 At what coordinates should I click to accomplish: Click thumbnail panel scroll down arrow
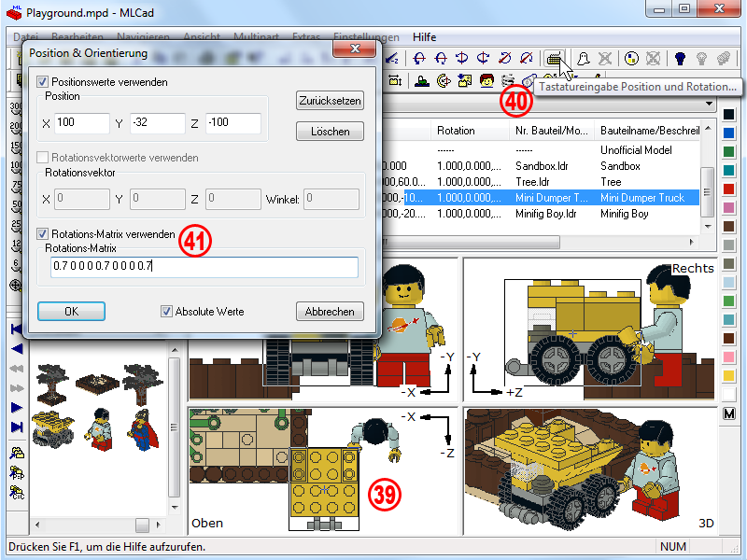[x=175, y=508]
